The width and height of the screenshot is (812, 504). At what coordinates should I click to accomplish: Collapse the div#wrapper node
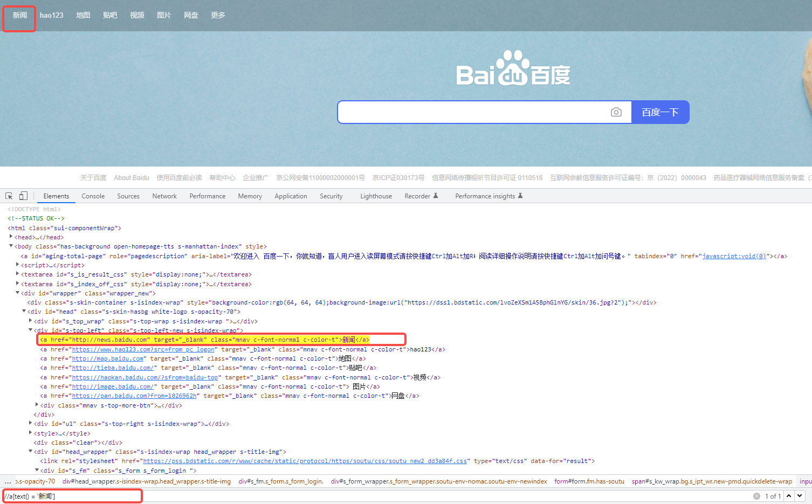[17, 293]
